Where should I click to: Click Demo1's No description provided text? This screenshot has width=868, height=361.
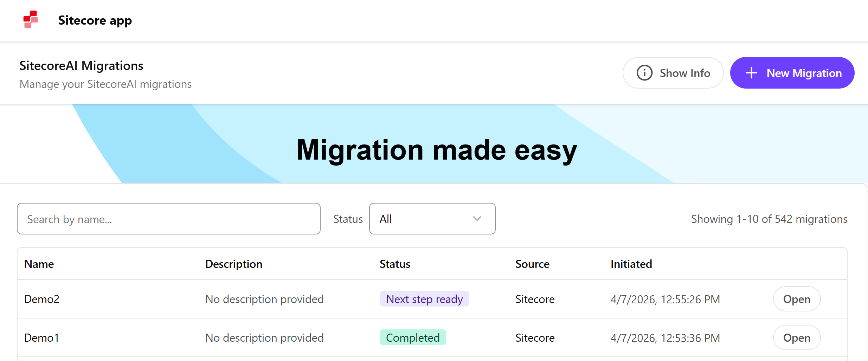tap(264, 338)
